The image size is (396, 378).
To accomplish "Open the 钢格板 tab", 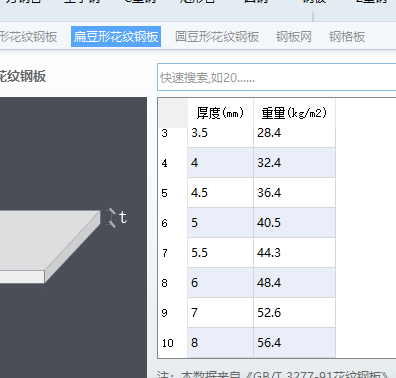I will 347,37.
